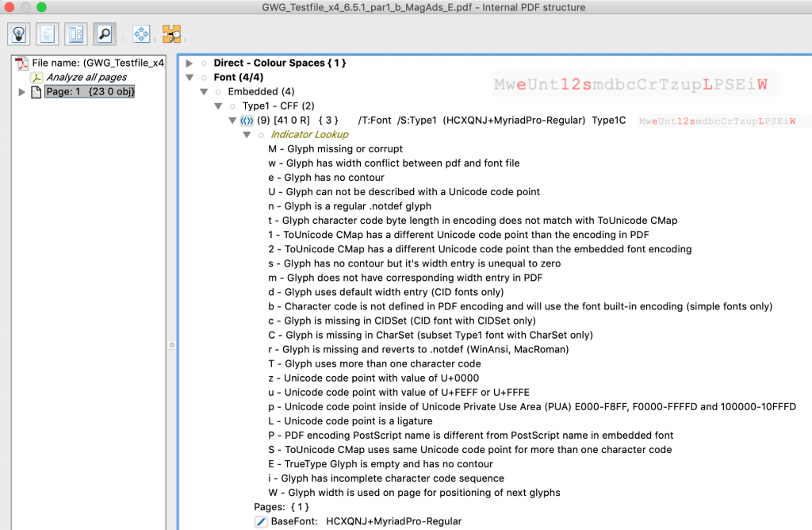Viewport: 812px width, 530px height.
Task: Click the document page view toolbar icon
Action: pyautogui.click(x=48, y=34)
